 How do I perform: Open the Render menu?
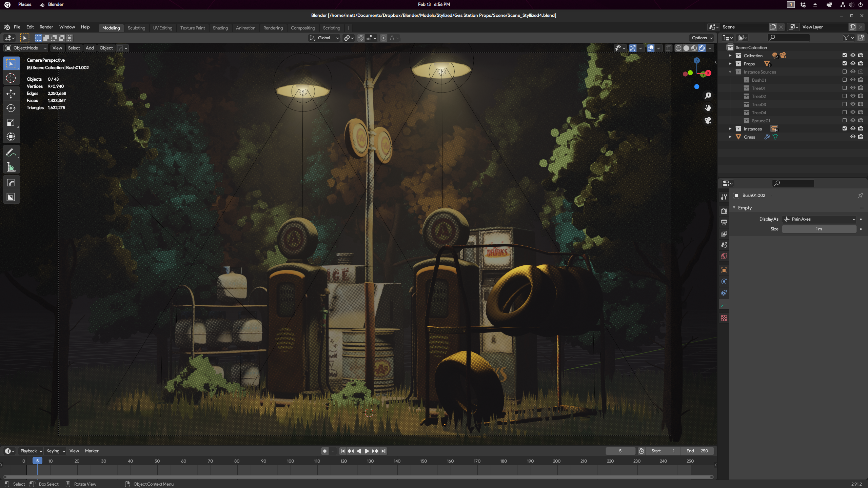point(46,27)
